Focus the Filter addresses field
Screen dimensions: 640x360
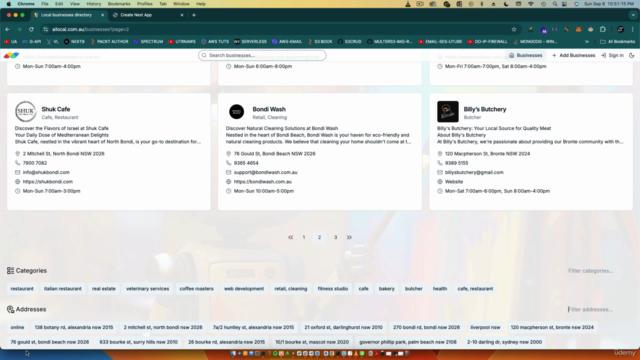598,309
